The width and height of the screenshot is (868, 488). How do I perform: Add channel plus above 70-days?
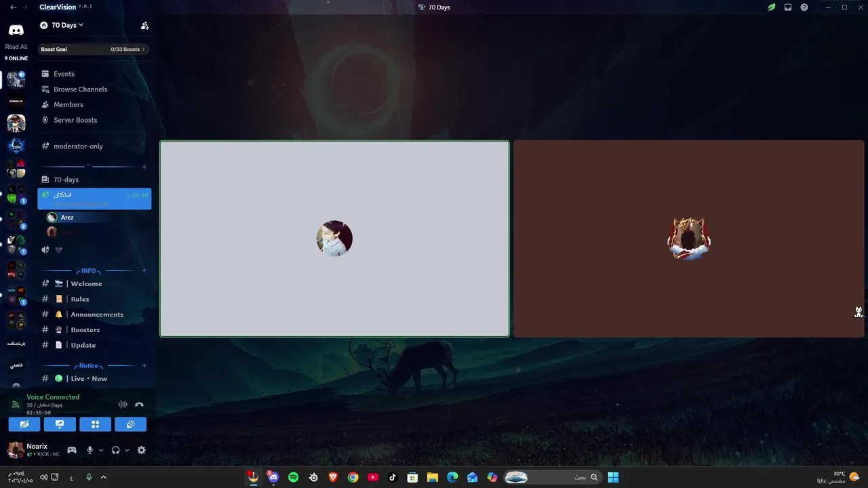pos(144,167)
